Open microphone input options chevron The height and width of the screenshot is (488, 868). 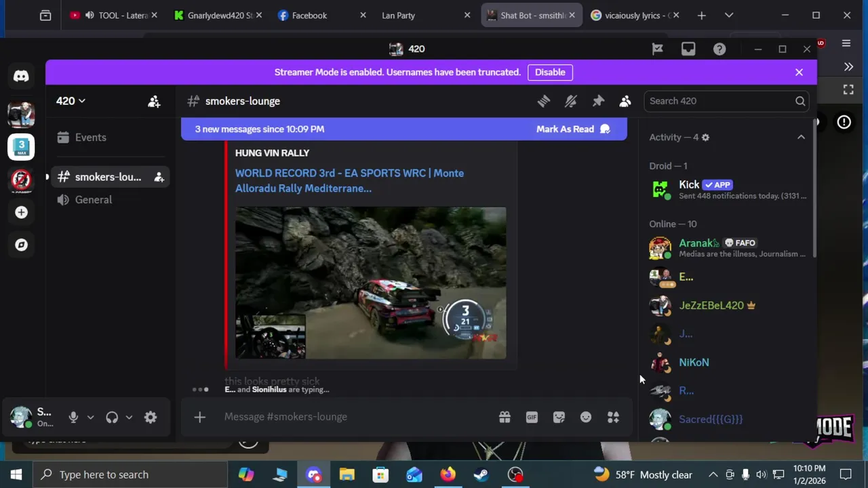[90, 418]
